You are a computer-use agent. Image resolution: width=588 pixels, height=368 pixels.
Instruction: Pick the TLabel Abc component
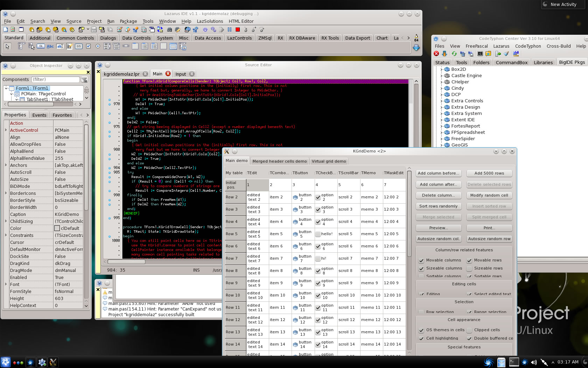50,46
